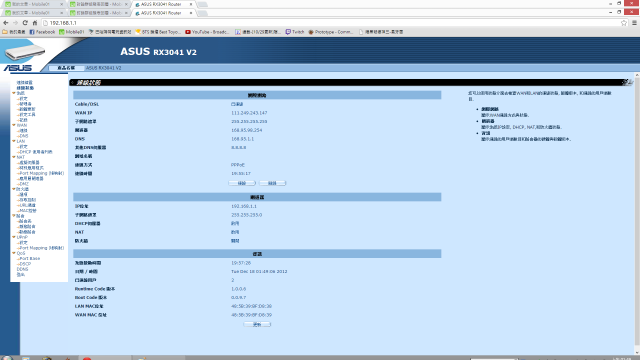The image size is (640, 360).
Task: Collapse the UPnP tree section arrow
Action: click(x=14, y=237)
